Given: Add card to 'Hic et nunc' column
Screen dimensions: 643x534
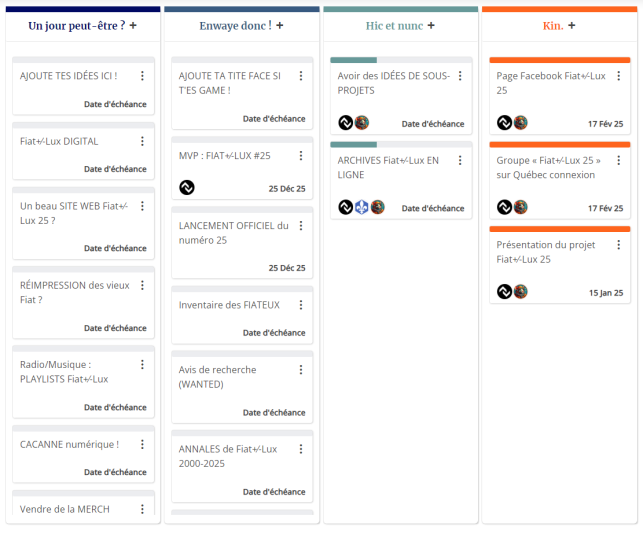Looking at the screenshot, I should pyautogui.click(x=431, y=26).
